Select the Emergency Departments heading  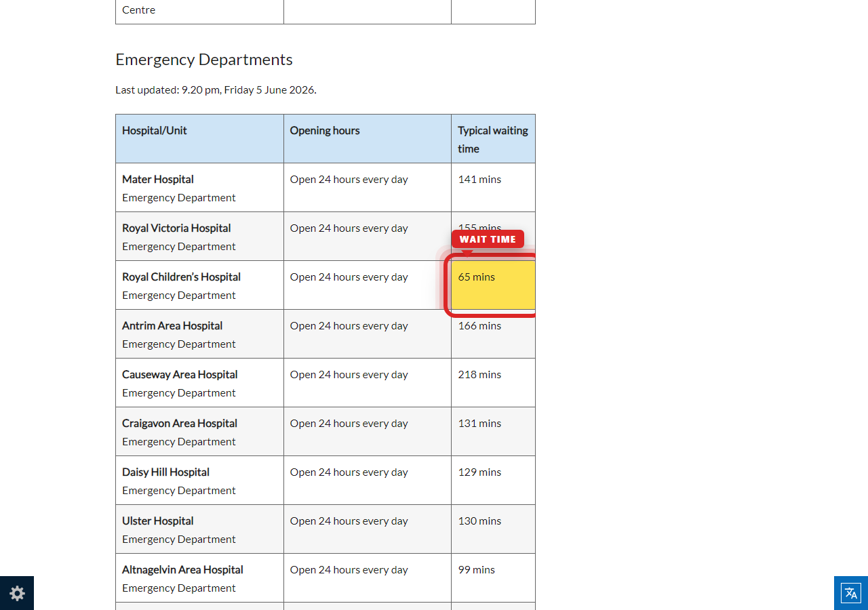tap(204, 60)
